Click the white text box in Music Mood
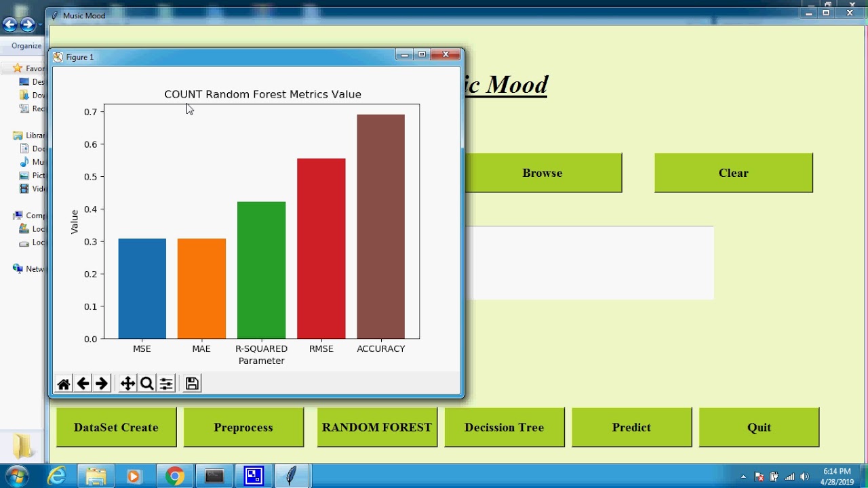Viewport: 868px width, 488px height. [x=589, y=263]
